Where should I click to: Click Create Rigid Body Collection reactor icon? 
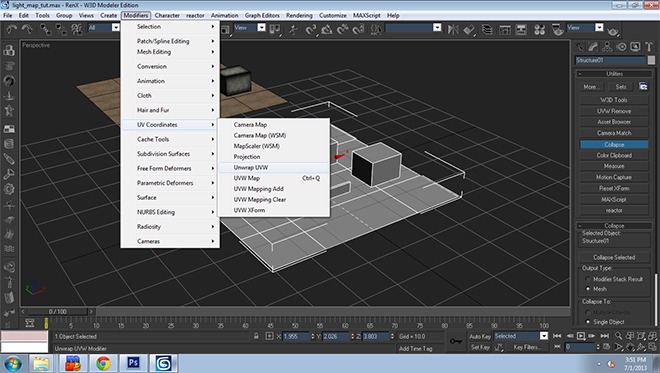point(9,50)
